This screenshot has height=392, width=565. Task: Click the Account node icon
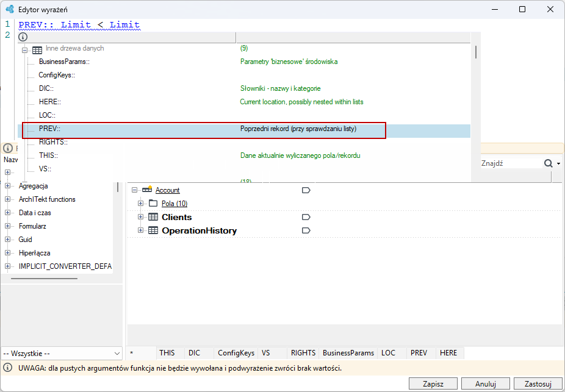pos(147,190)
